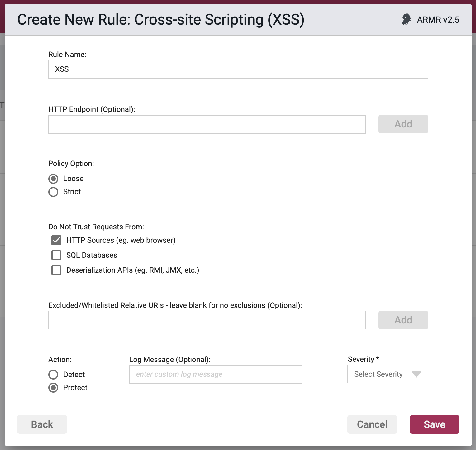The height and width of the screenshot is (450, 476).
Task: Check Deserialization APIs checkbox
Action: click(x=56, y=270)
